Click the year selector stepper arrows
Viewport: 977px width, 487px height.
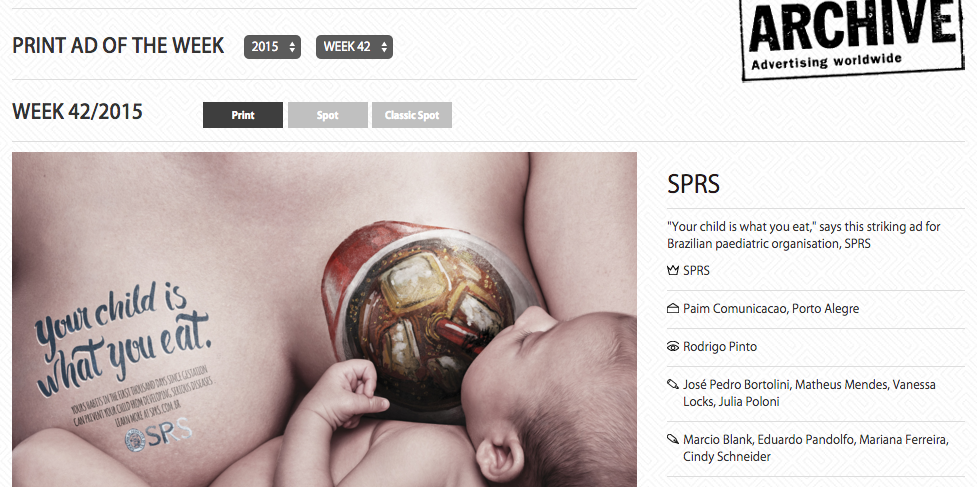[x=292, y=47]
